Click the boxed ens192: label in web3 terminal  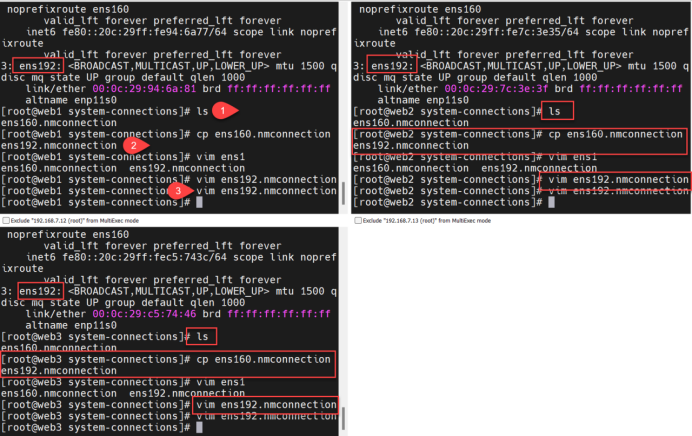[41, 291]
